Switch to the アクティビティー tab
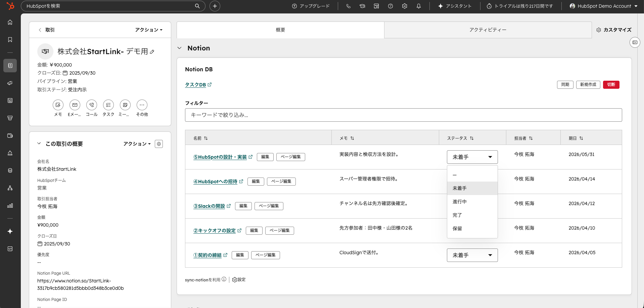This screenshot has height=308, width=644. [488, 30]
